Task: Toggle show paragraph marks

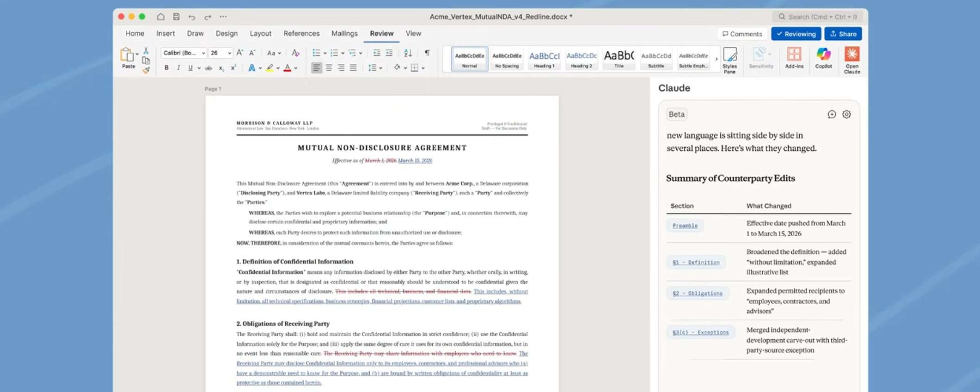Action: tap(427, 53)
